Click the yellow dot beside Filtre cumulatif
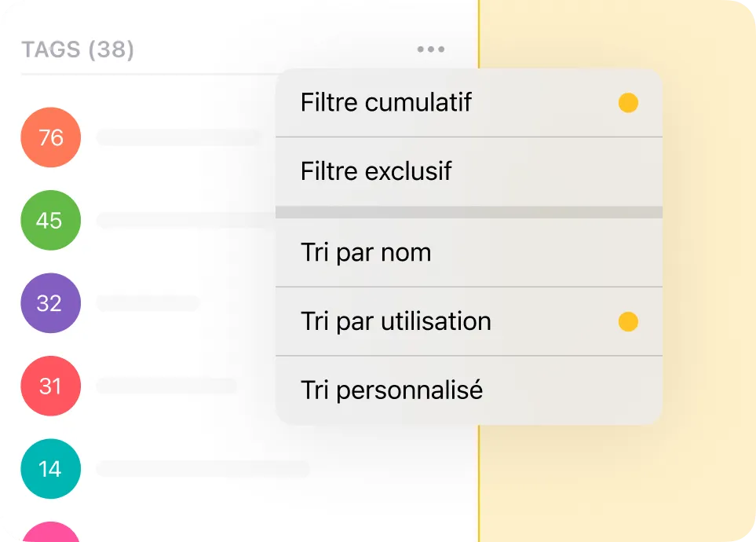This screenshot has height=542, width=756. (x=628, y=103)
